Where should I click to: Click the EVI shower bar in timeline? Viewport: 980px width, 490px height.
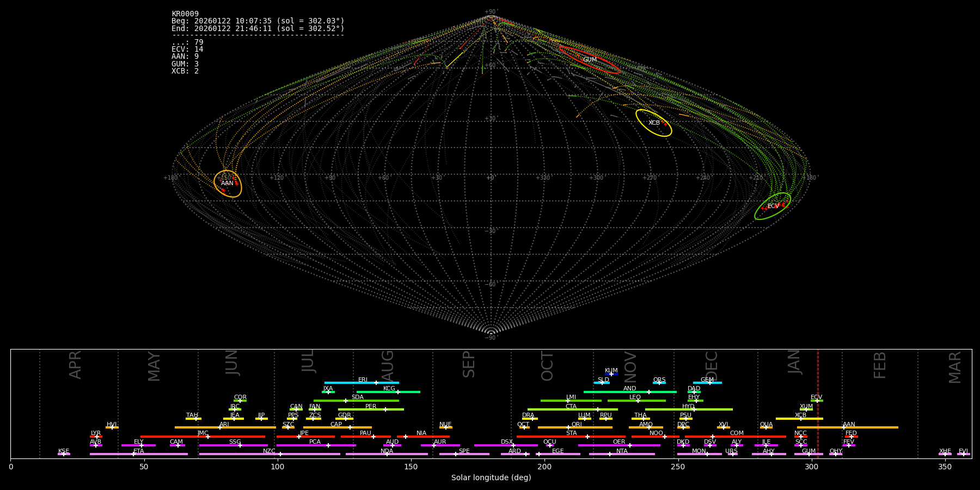[x=963, y=454]
